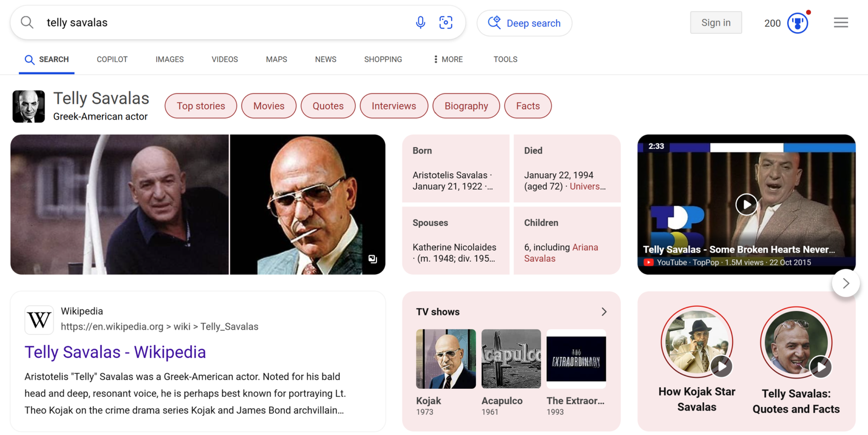Expand the TV shows section arrow
The height and width of the screenshot is (435, 868).
point(604,312)
